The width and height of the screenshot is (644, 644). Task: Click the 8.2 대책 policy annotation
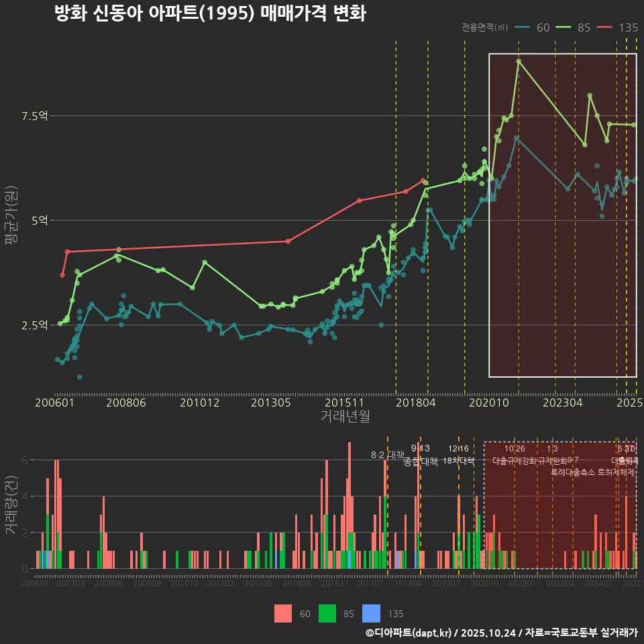pos(388,455)
